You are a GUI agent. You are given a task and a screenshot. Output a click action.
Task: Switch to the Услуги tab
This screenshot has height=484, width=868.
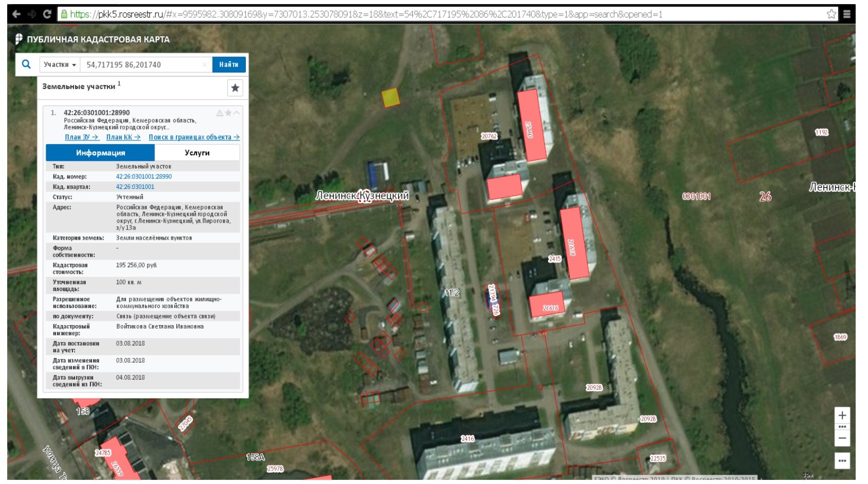(197, 153)
